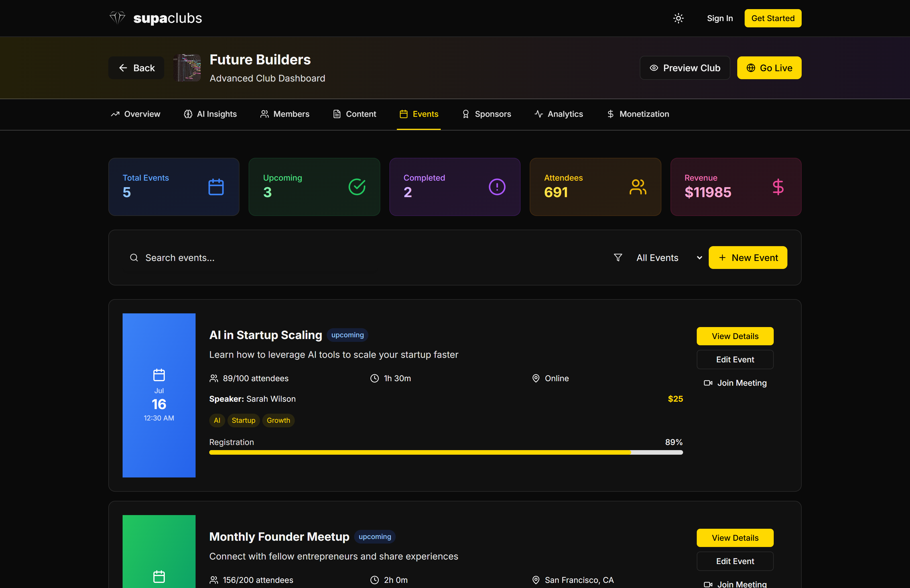This screenshot has width=910, height=588.
Task: Click the filter funnel icon
Action: tap(618, 258)
